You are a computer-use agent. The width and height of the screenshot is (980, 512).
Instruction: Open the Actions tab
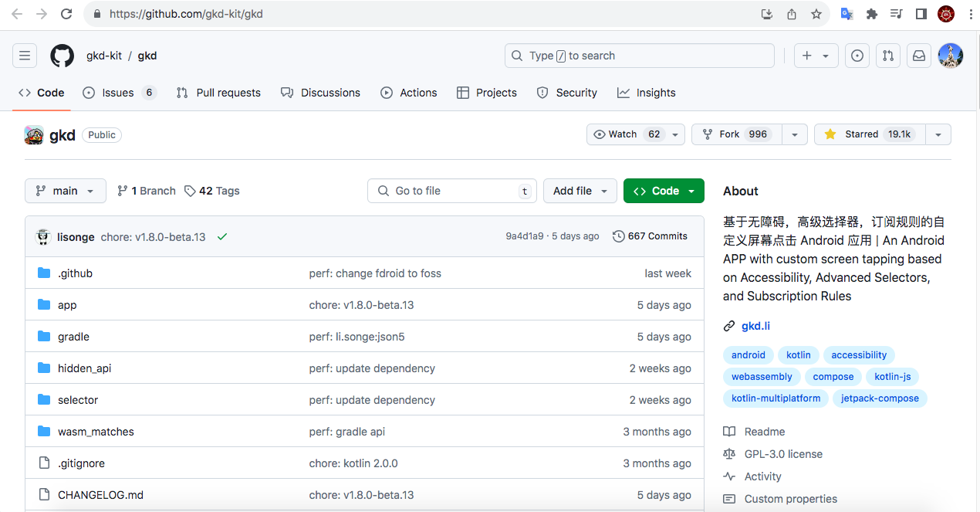coord(409,93)
